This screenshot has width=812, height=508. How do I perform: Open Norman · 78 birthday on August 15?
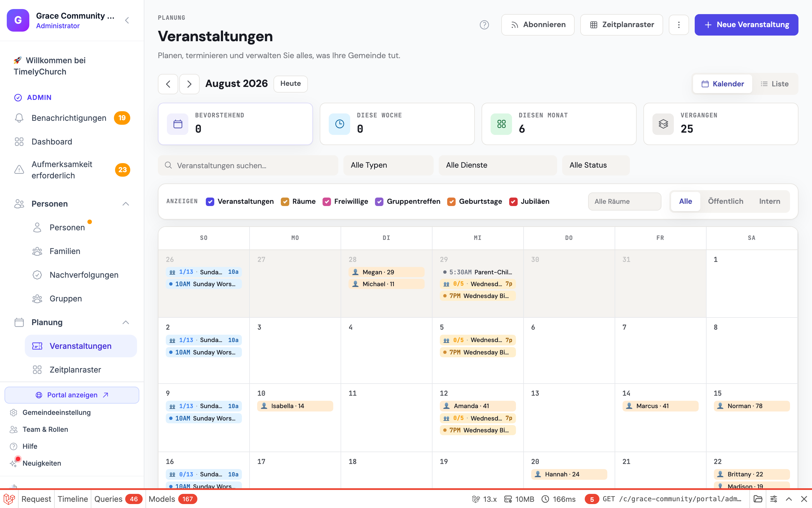[752, 406]
